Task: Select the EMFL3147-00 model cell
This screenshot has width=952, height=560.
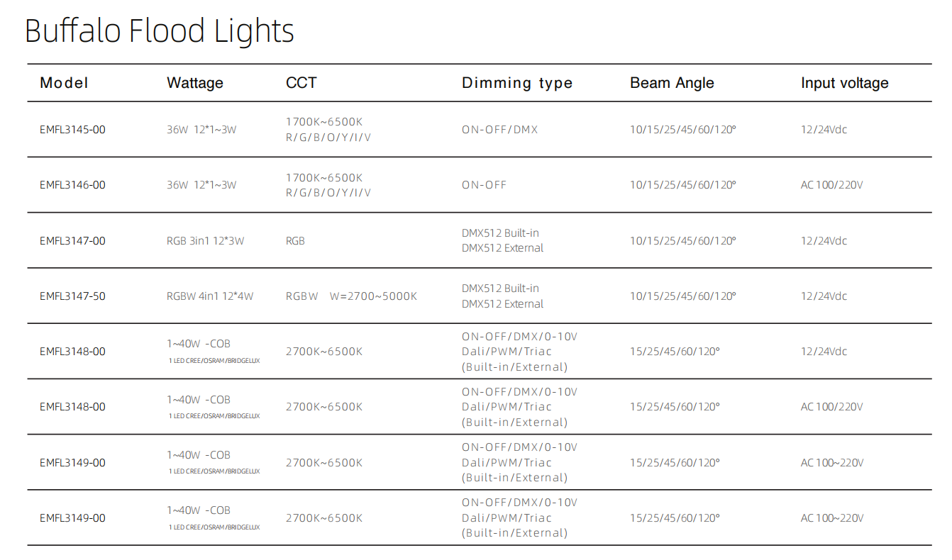Action: click(x=72, y=241)
